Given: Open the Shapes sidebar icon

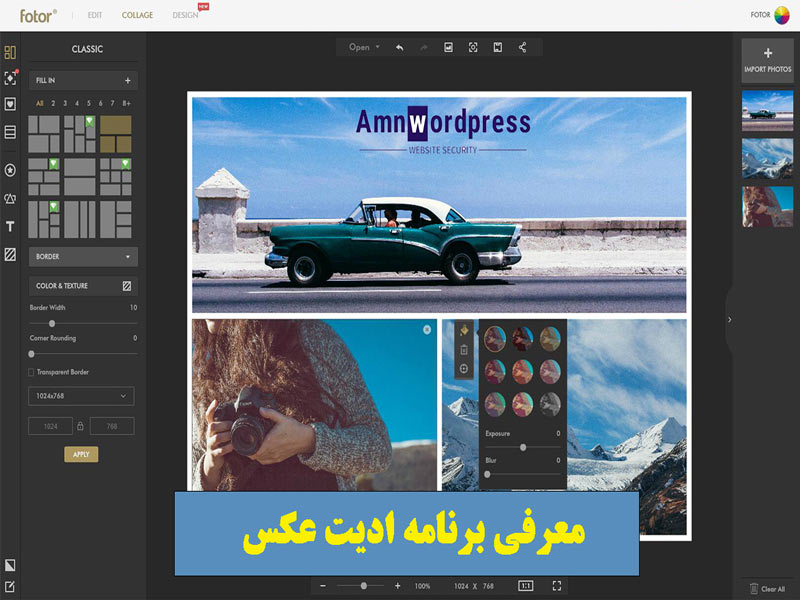Looking at the screenshot, I should pyautogui.click(x=10, y=198).
